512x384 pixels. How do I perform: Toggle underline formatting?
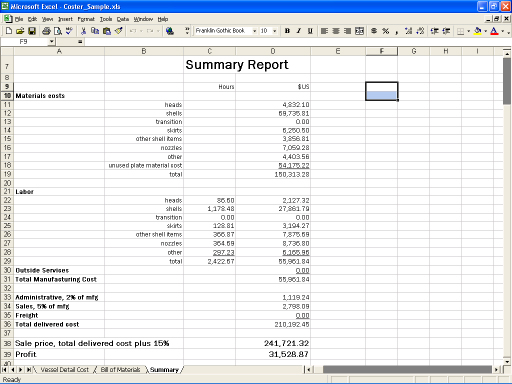click(x=310, y=31)
